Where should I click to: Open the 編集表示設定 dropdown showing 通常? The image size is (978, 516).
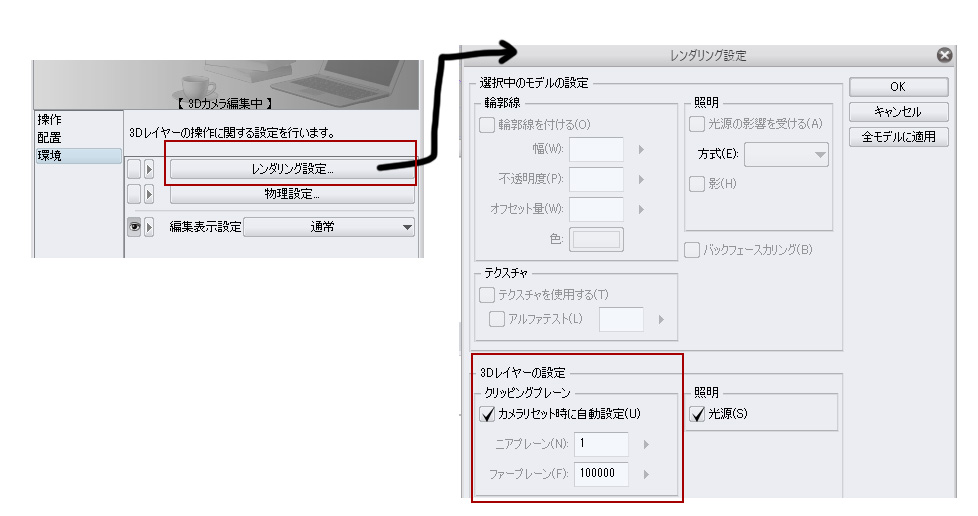[329, 227]
